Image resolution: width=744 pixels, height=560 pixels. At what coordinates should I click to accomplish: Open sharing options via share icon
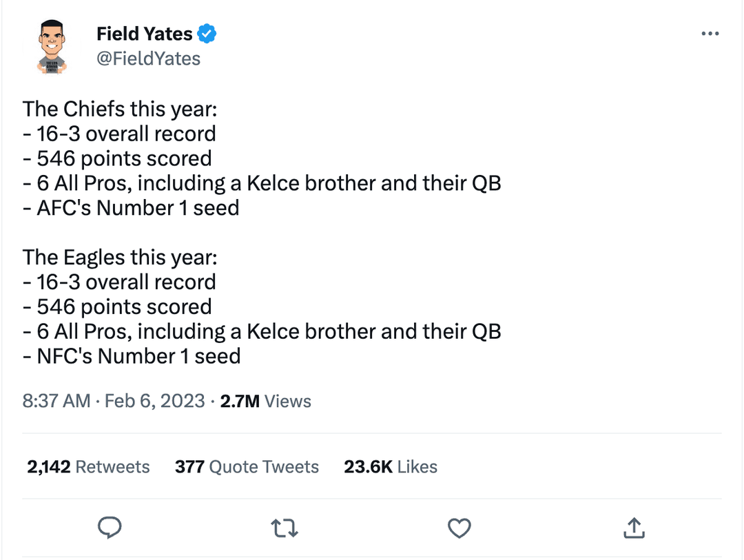coord(634,528)
